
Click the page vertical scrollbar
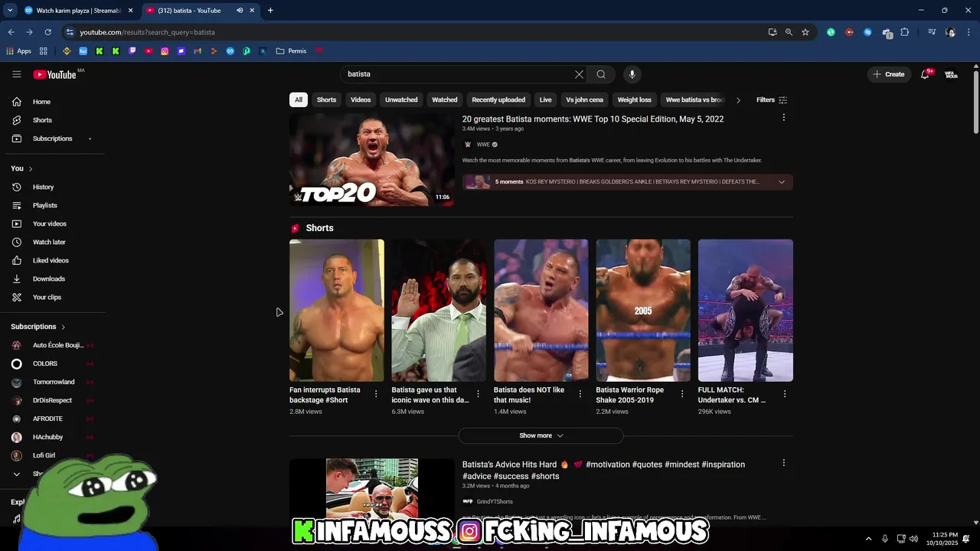[976, 103]
